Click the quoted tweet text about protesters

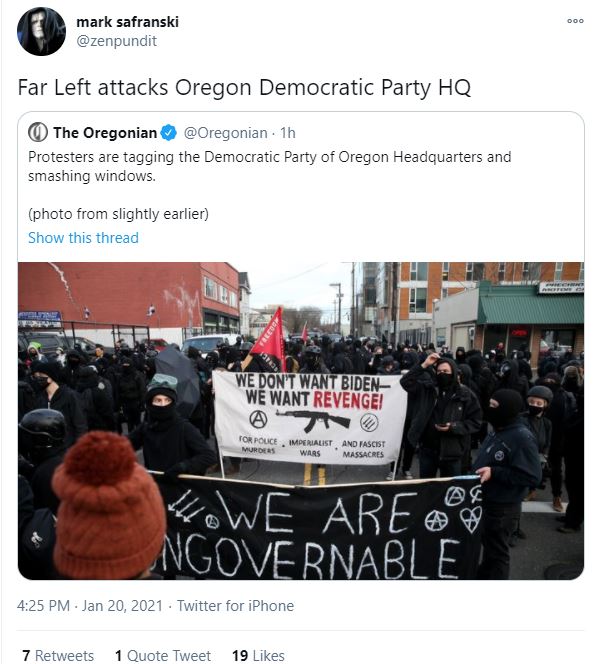[x=269, y=166]
